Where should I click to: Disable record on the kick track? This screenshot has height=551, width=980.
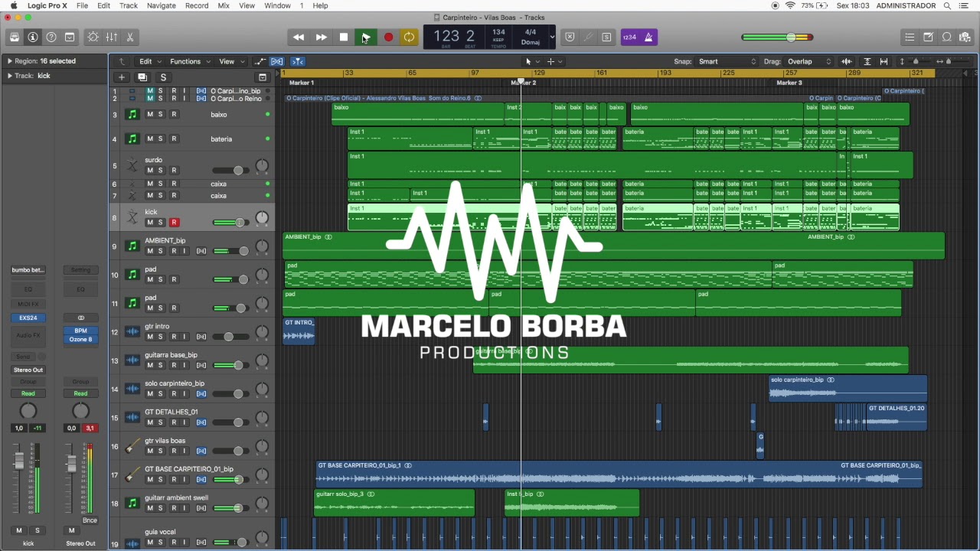tap(174, 223)
